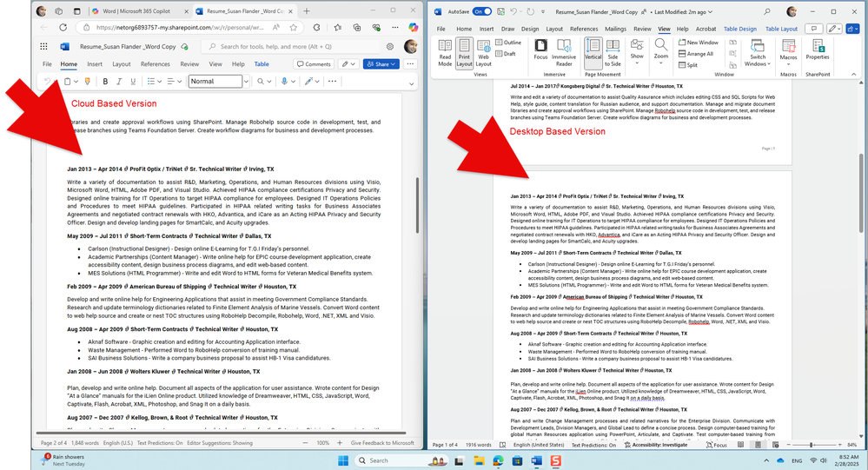The height and width of the screenshot is (470, 868).
Task: Open the Macros dropdown
Action: coord(788,53)
